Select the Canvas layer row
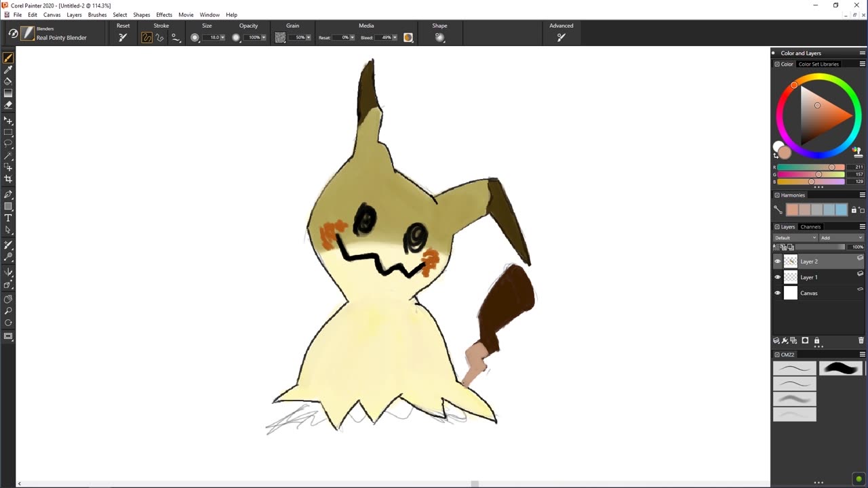Viewport: 868px width, 488px height. pos(819,293)
